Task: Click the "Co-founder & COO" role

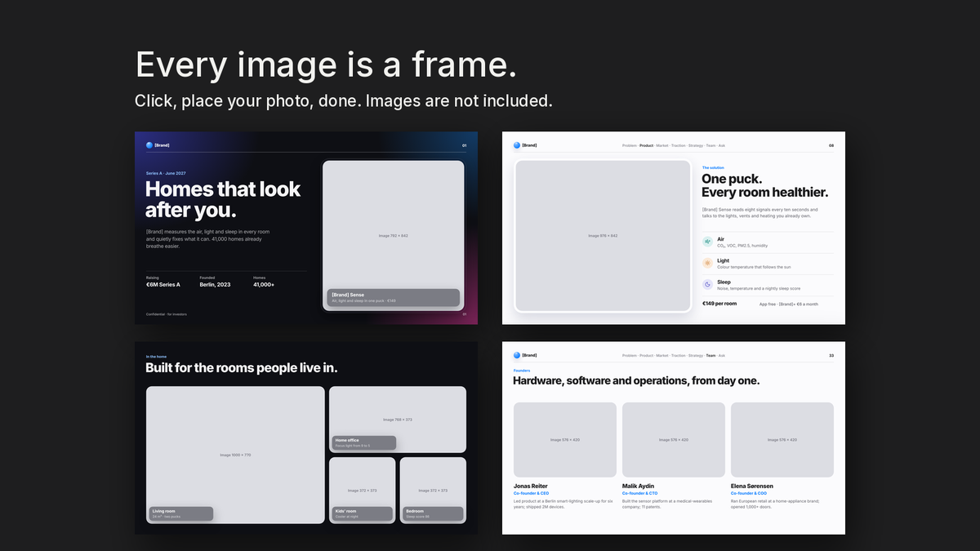Action: coord(749,494)
